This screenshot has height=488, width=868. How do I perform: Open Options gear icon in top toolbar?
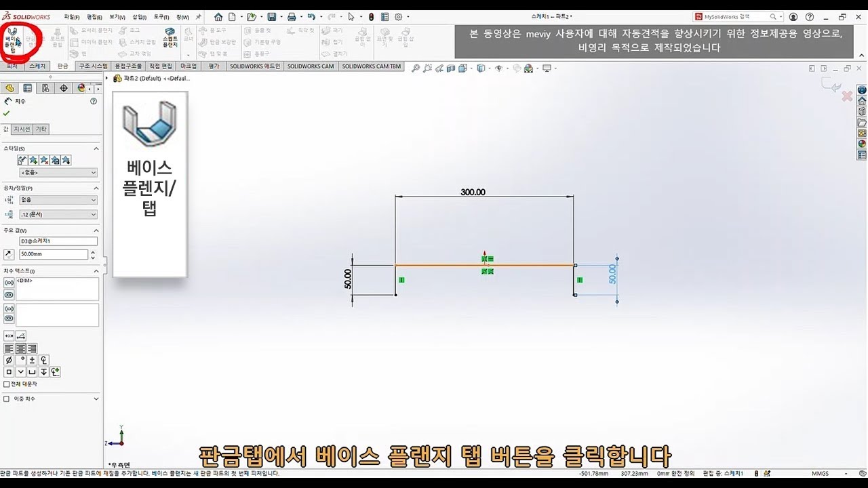point(399,17)
